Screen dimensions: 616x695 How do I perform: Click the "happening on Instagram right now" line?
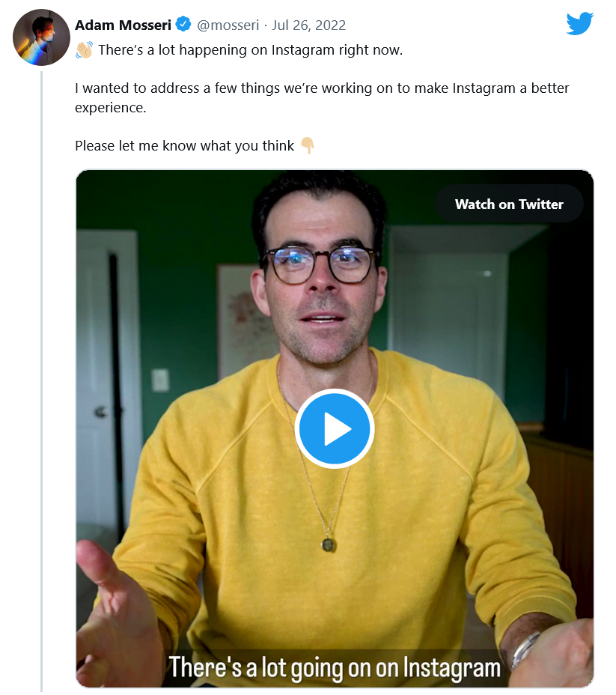click(251, 50)
